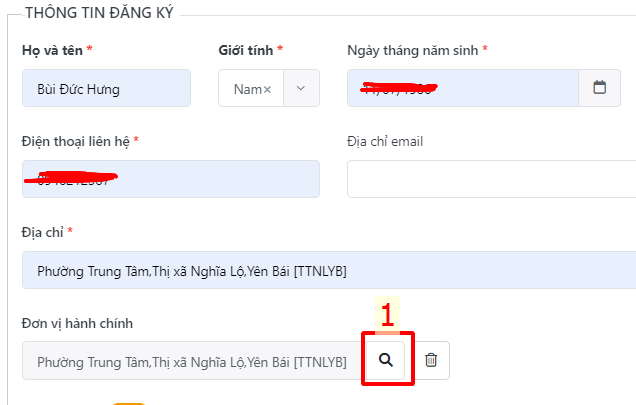The width and height of the screenshot is (636, 405).
Task: Focus the Địa chỉ address text box
Action: (329, 270)
